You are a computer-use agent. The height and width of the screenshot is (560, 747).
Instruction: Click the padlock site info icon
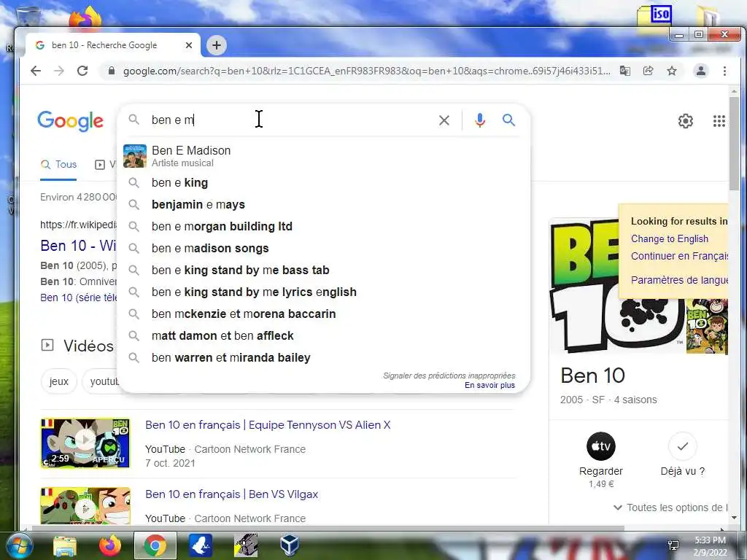pyautogui.click(x=112, y=71)
